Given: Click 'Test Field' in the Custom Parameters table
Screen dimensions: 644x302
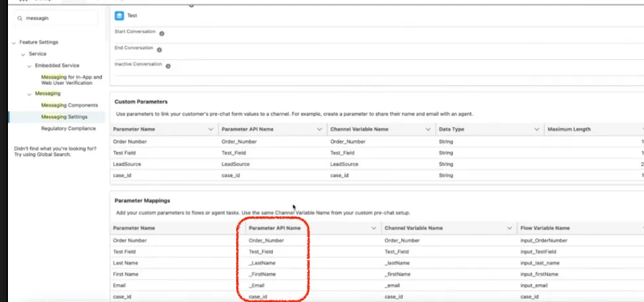Looking at the screenshot, I should pos(125,153).
